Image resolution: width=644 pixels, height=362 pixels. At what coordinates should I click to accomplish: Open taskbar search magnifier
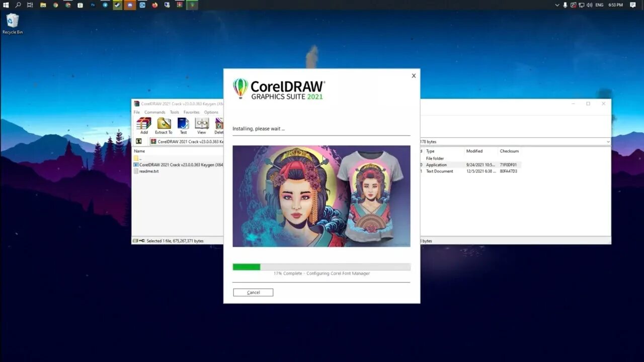coord(18,5)
